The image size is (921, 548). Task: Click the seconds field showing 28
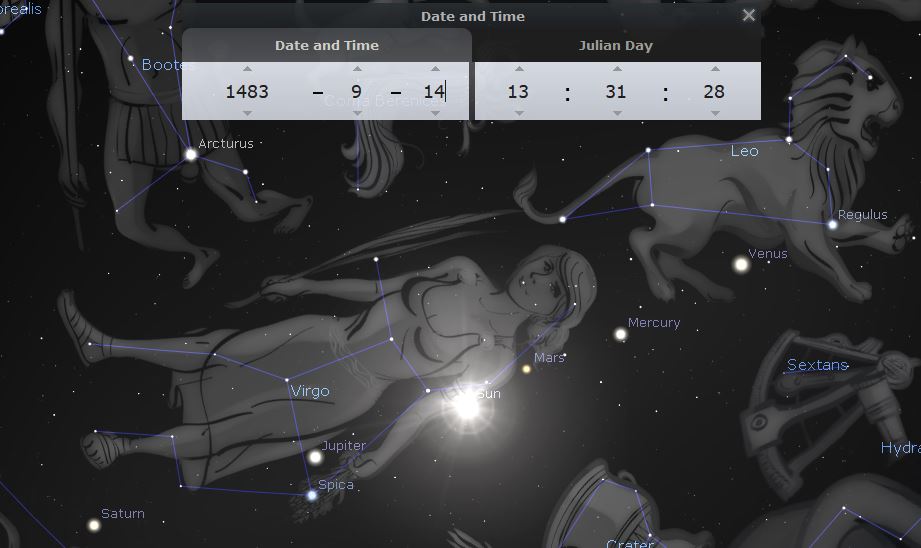click(714, 92)
